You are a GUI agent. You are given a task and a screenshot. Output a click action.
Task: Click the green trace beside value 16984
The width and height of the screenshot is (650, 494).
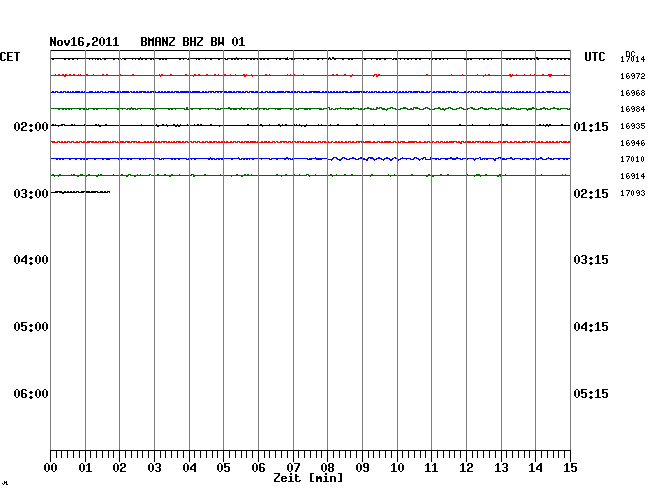click(310, 109)
